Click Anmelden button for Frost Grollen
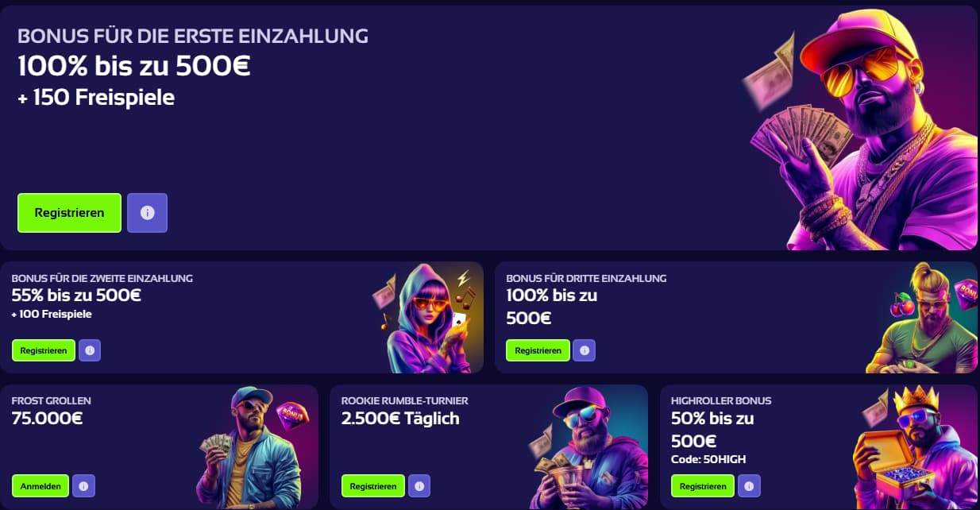This screenshot has width=980, height=510. 41,486
